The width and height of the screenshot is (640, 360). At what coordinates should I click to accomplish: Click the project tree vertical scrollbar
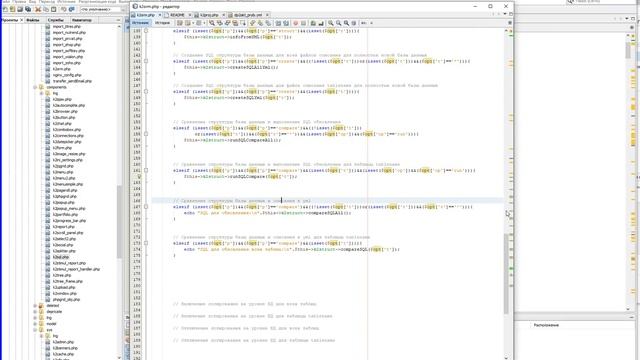120,222
